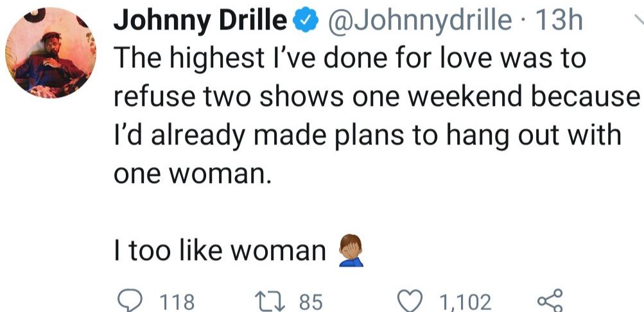The width and height of the screenshot is (644, 312).
Task: Click the facepalm emoji
Action: pos(350,250)
